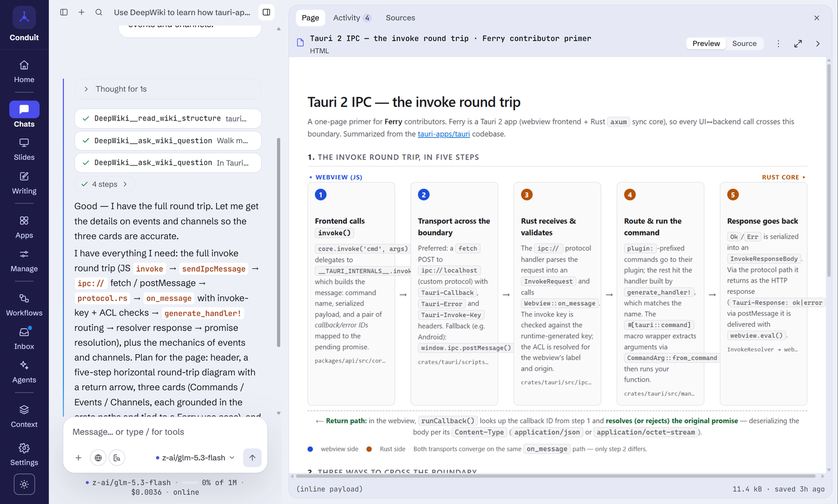Image resolution: width=838 pixels, height=504 pixels.
Task: Expand the artifact to fullscreen
Action: (798, 44)
